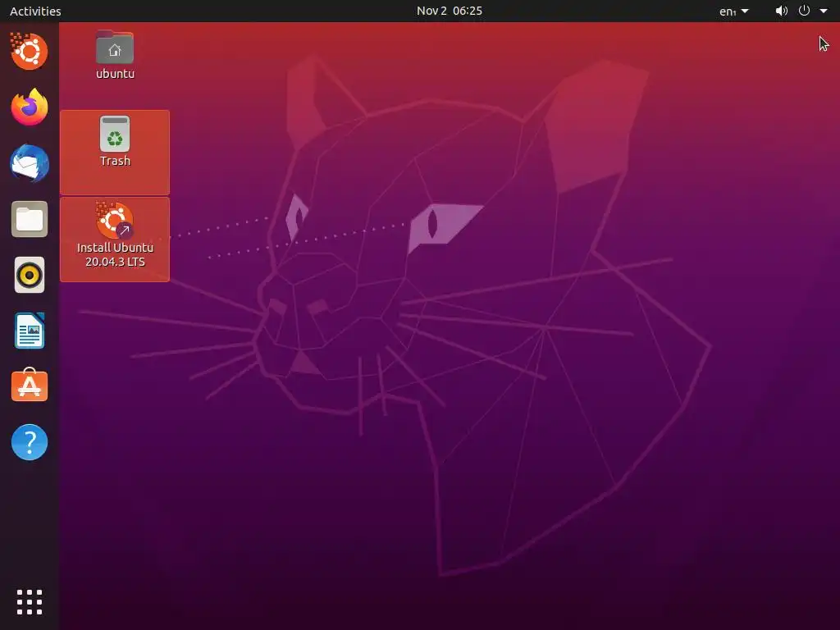Open Ubuntu Software store

tap(30, 386)
